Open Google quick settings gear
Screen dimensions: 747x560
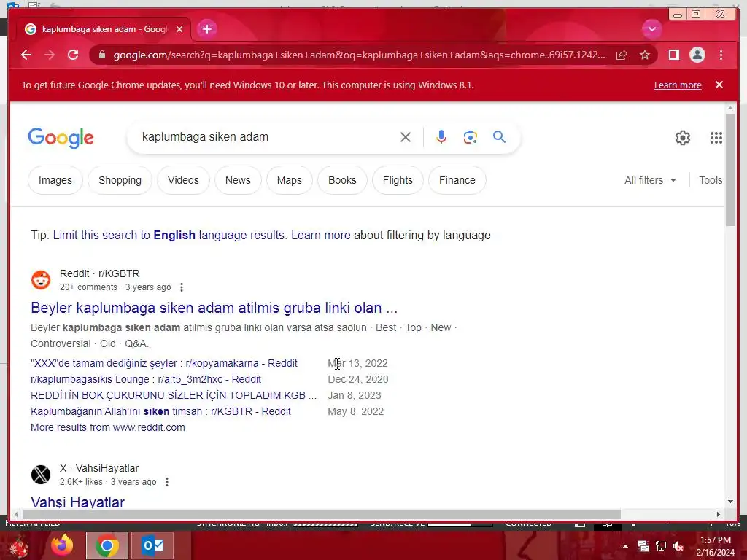pyautogui.click(x=682, y=138)
